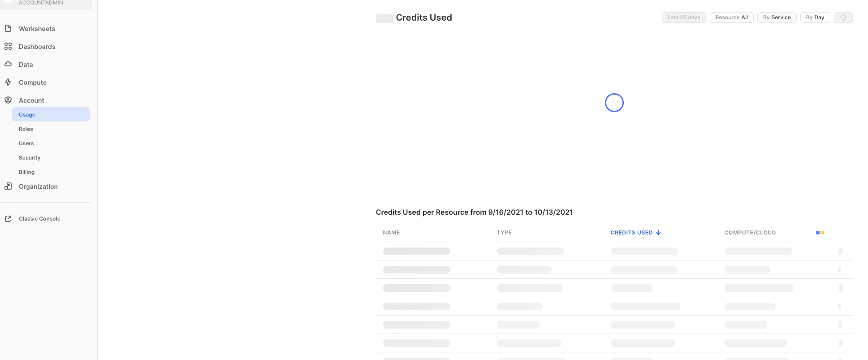Click the Data cloud icon
Screen dimensions: 868x360
tap(8, 64)
